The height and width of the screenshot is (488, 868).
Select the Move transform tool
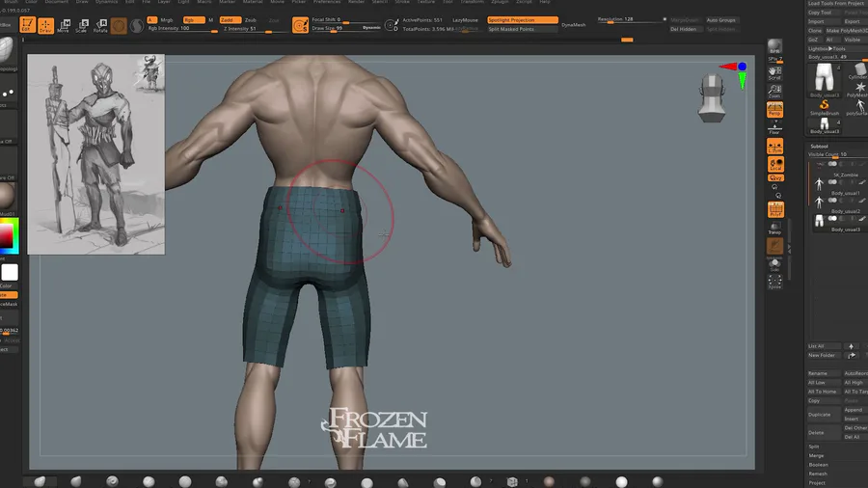click(x=64, y=25)
